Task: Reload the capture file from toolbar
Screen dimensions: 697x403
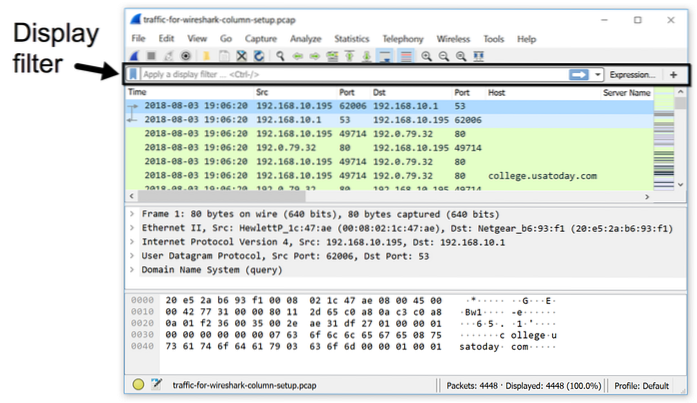Action: (260, 57)
